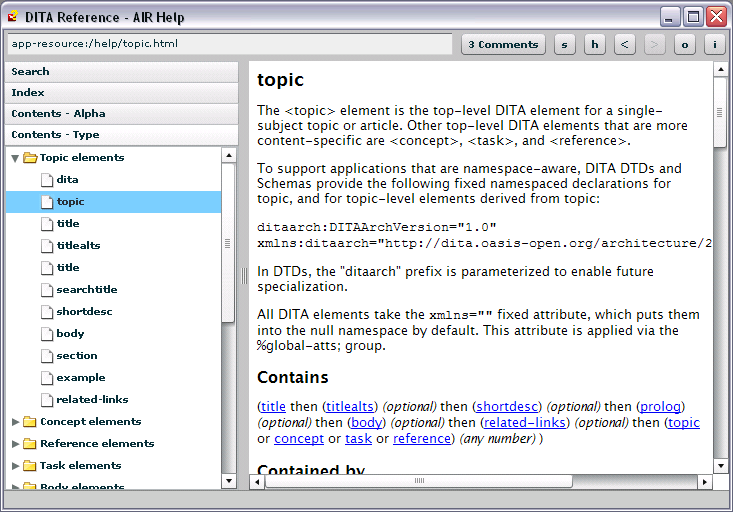Screen dimensions: 733x512
Task: Click the tree panel vertical scrollbar thumb
Action: tap(228, 243)
